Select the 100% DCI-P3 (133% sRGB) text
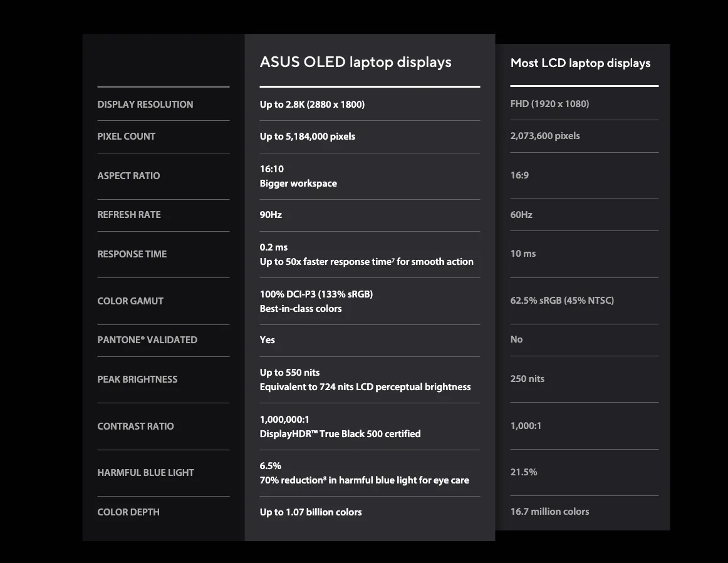The height and width of the screenshot is (563, 728). tap(316, 294)
